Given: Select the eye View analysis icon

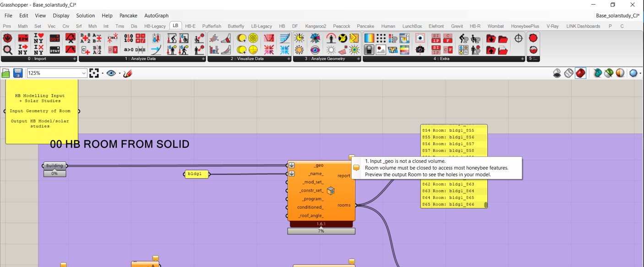Looking at the screenshot, I should (315, 50).
